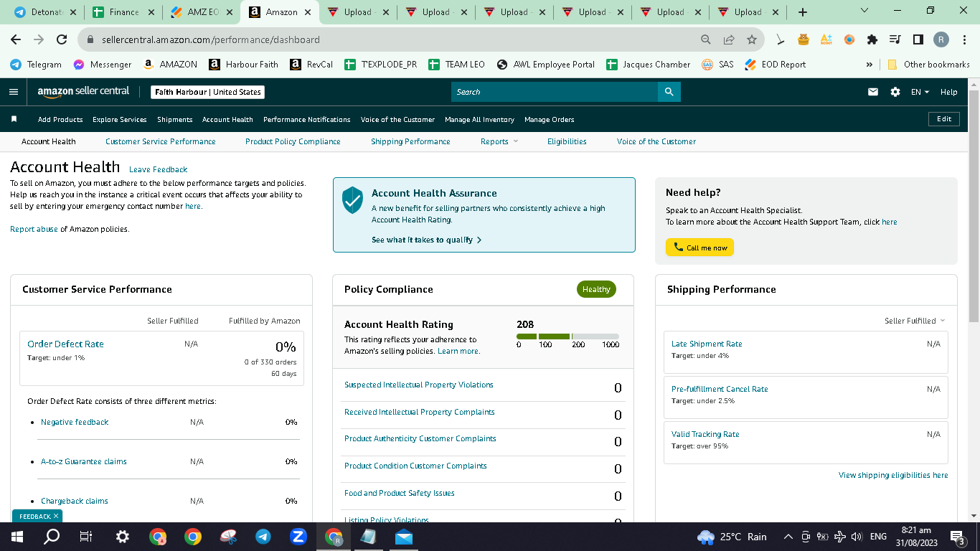Expand the Seller Fulfilled dropdown in Shipping Performance
Screen dimensions: 980x551
click(x=915, y=321)
